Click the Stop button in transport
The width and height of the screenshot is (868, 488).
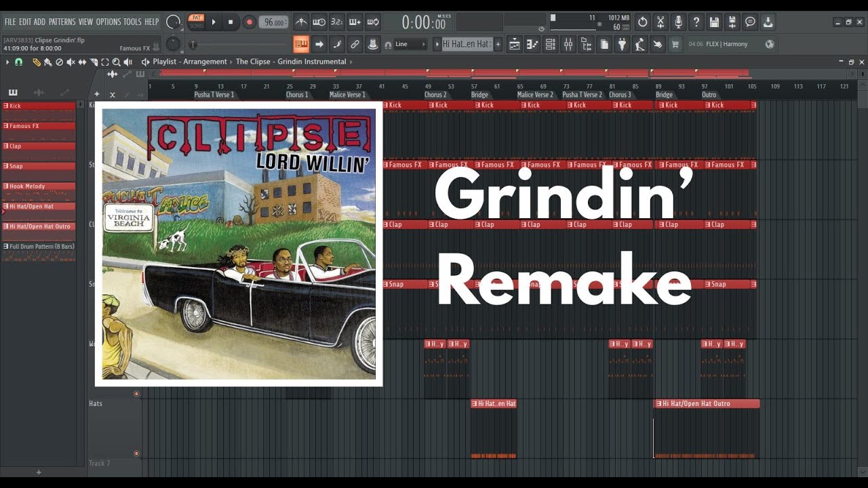point(231,22)
